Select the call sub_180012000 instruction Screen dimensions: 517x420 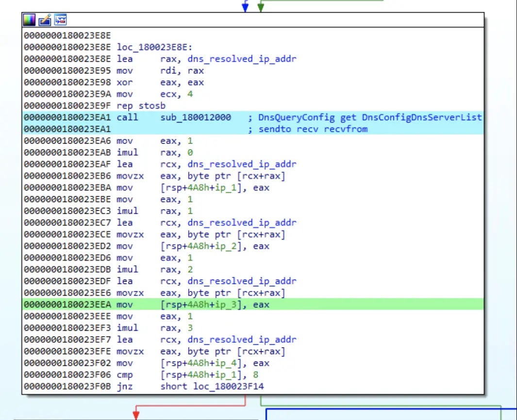coord(174,117)
